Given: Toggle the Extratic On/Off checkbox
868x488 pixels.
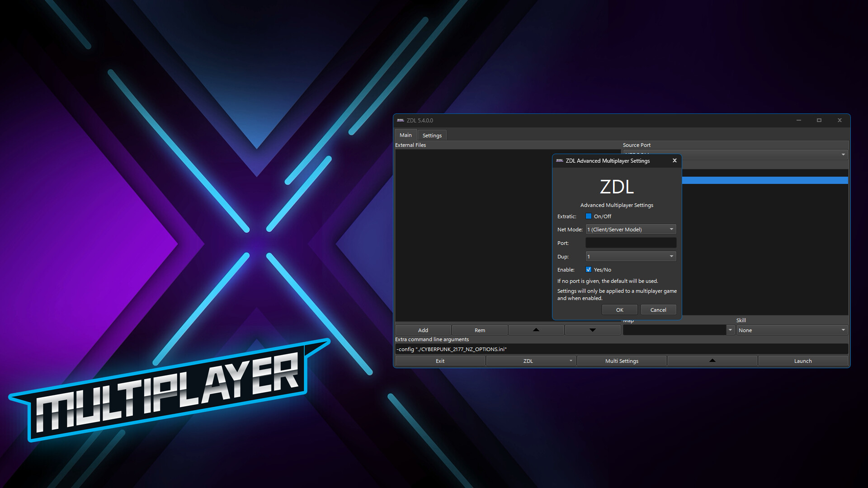Looking at the screenshot, I should 589,216.
